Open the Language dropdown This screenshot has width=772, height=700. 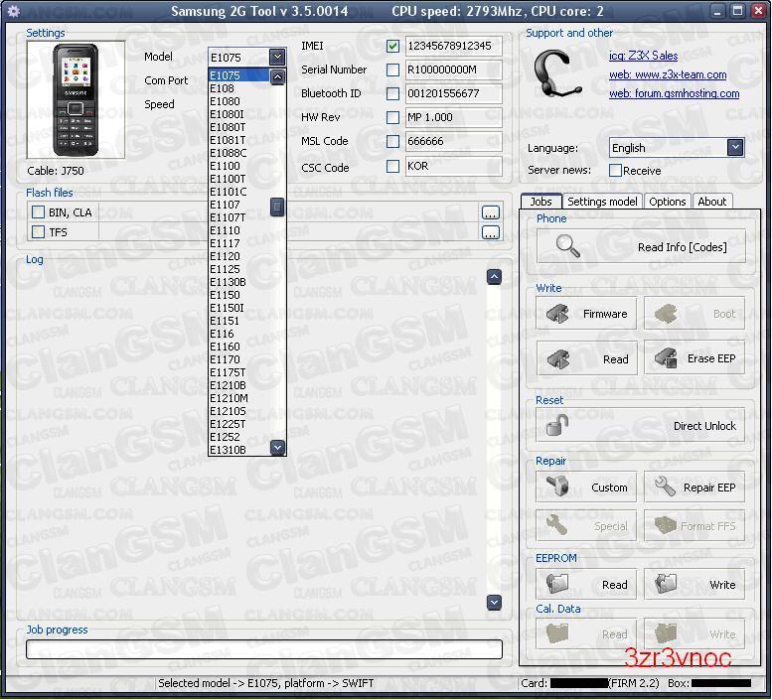click(x=735, y=147)
